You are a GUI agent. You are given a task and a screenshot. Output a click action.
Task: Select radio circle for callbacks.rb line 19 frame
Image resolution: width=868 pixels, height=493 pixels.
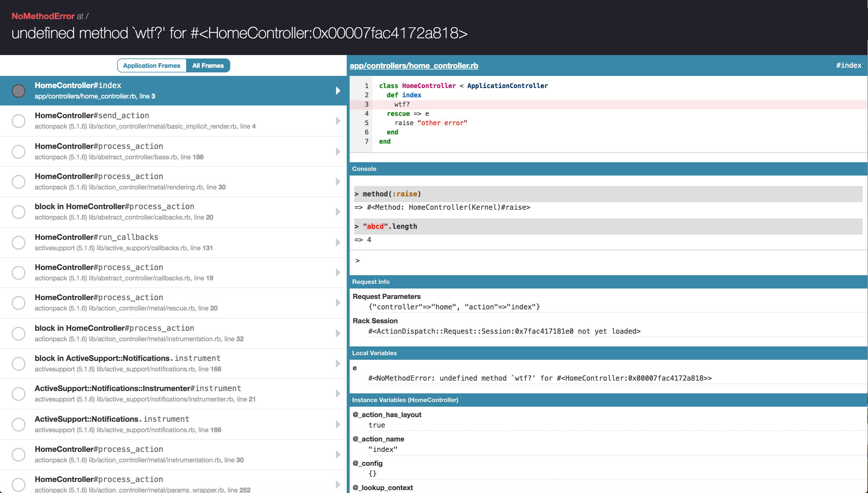coord(19,273)
